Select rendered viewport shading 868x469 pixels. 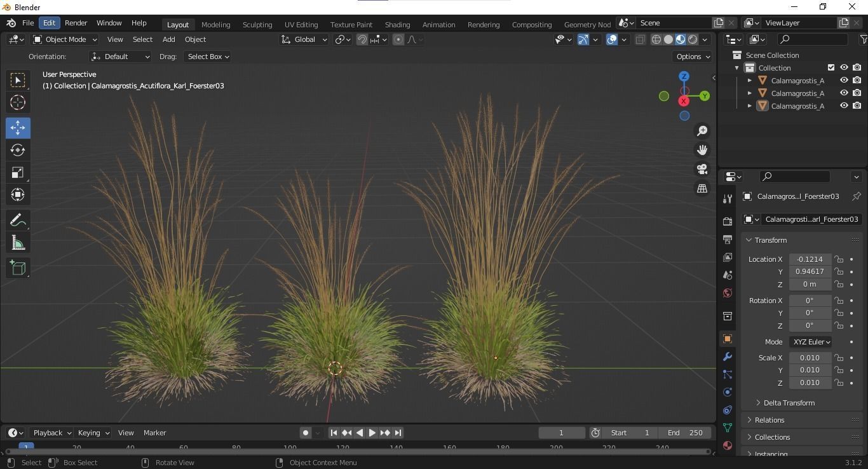pos(693,39)
